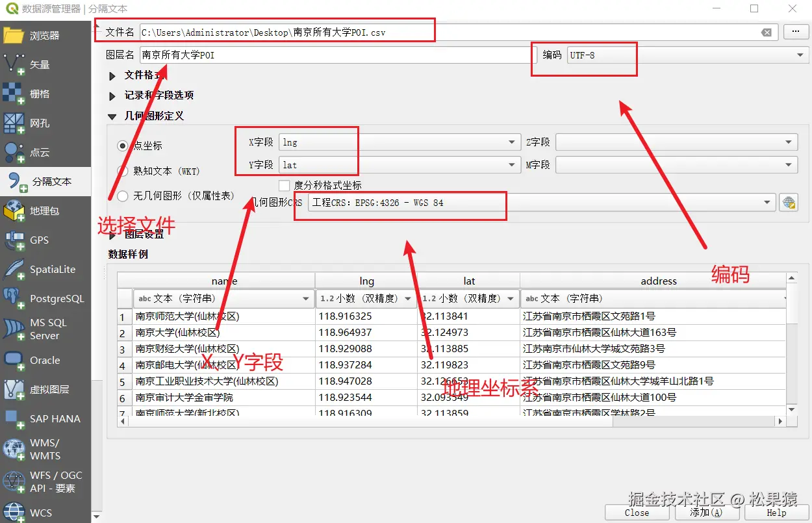The image size is (812, 523).
Task: Select the WFS / OGC API icon
Action: 14,481
